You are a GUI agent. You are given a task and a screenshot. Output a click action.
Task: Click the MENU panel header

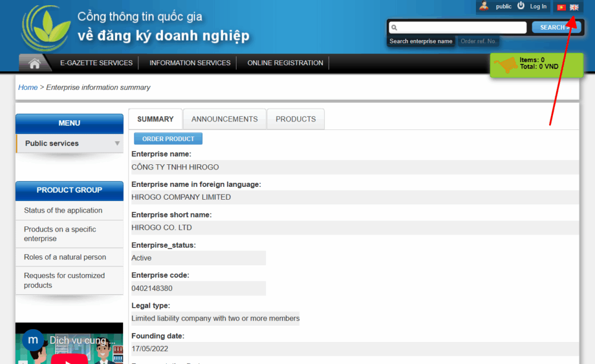pos(70,124)
